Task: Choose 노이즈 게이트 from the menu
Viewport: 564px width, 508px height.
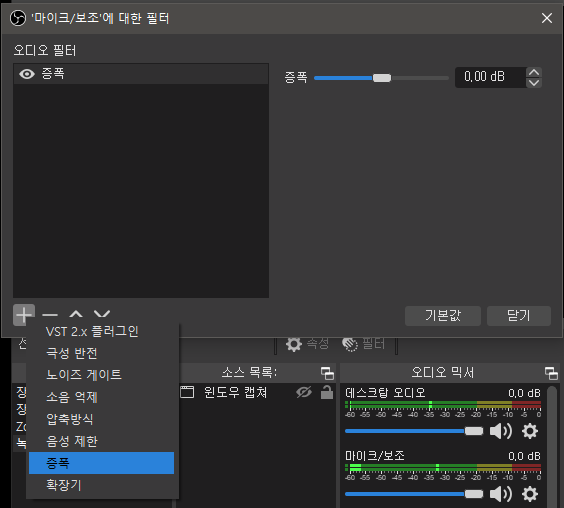Action: (101, 375)
